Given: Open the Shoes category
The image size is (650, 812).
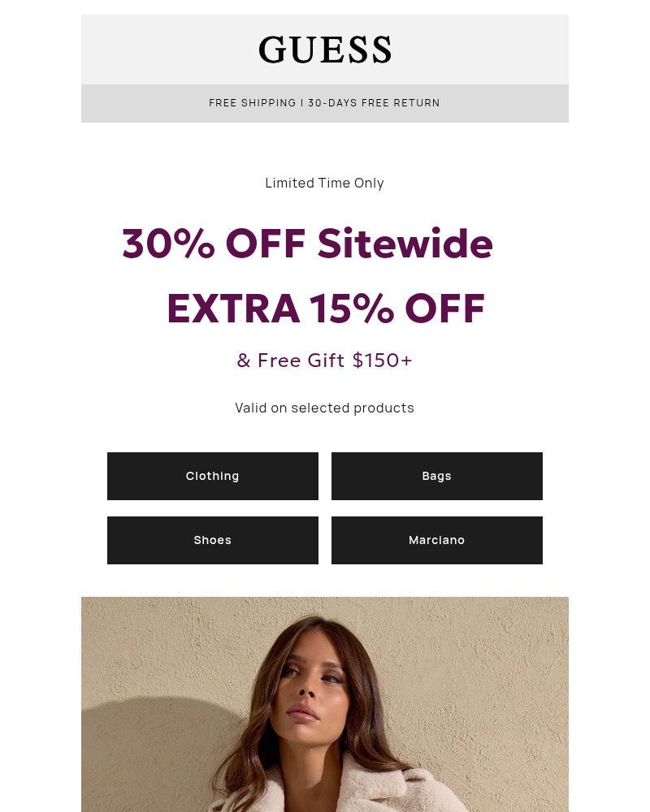Looking at the screenshot, I should point(212,540).
